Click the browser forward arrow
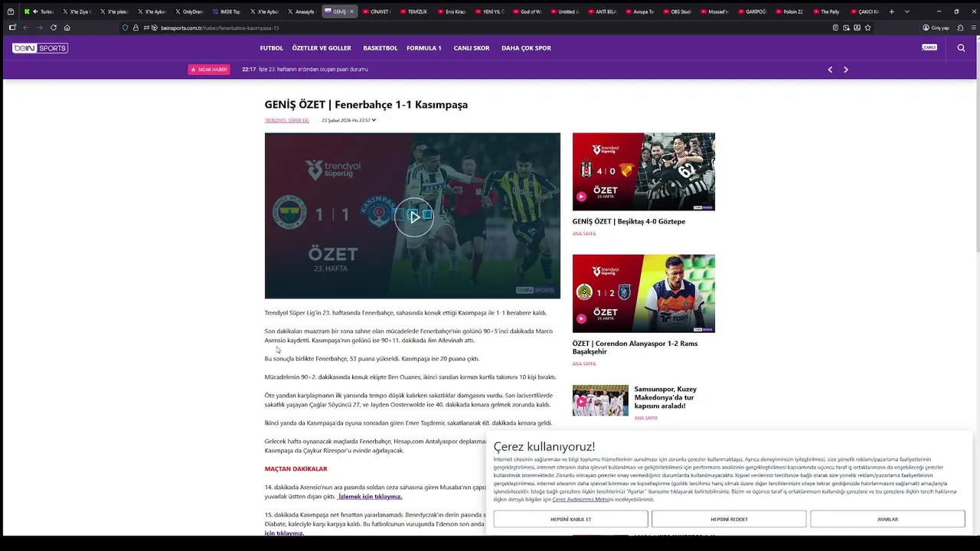This screenshot has width=980, height=551. (40, 28)
